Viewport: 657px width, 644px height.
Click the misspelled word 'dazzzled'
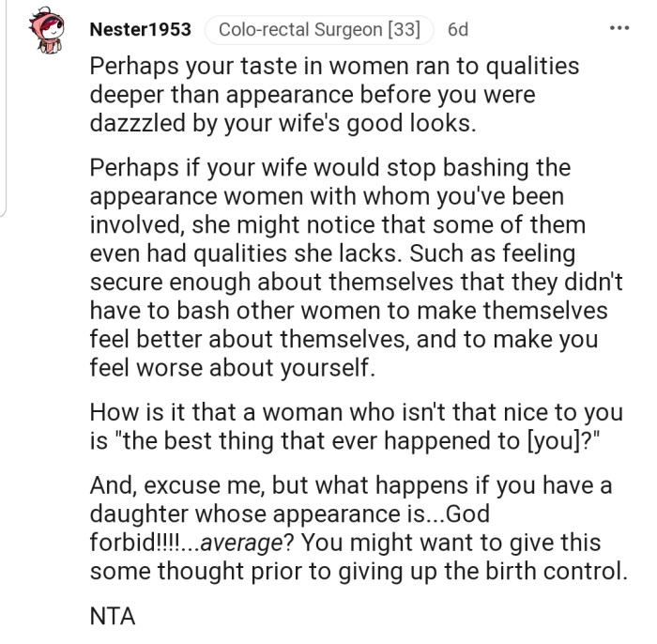click(137, 123)
